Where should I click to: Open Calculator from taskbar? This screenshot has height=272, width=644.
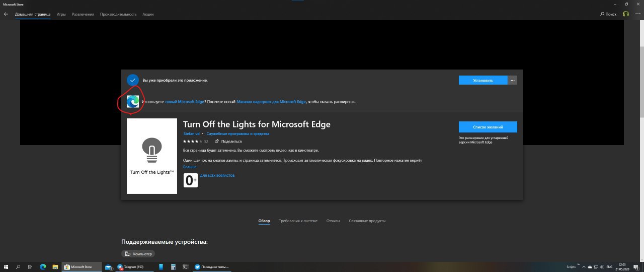(173, 267)
